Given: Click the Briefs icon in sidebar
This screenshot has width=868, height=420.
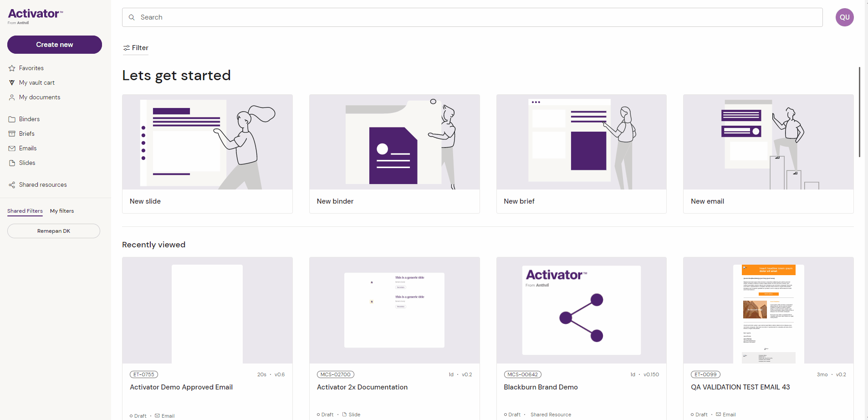Looking at the screenshot, I should point(12,134).
